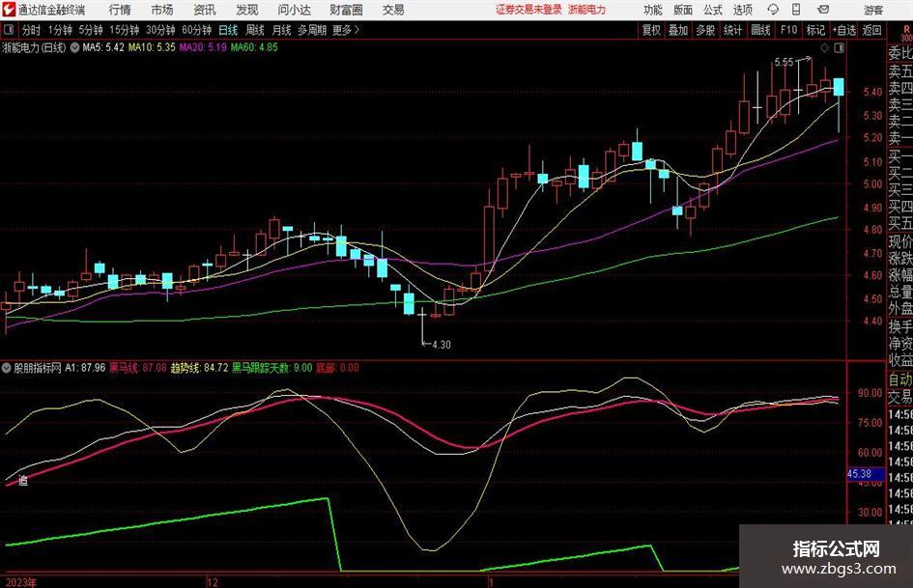Click the 追 signal marker in the indicator pane
Image resolution: width=913 pixels, height=588 pixels.
[x=23, y=480]
